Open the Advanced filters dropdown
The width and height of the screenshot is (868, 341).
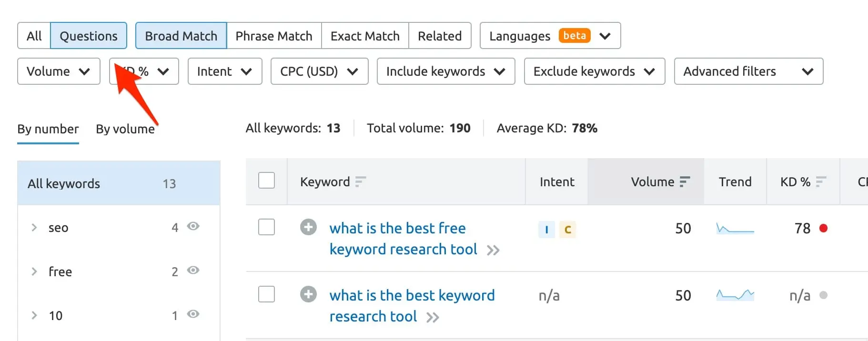(748, 71)
